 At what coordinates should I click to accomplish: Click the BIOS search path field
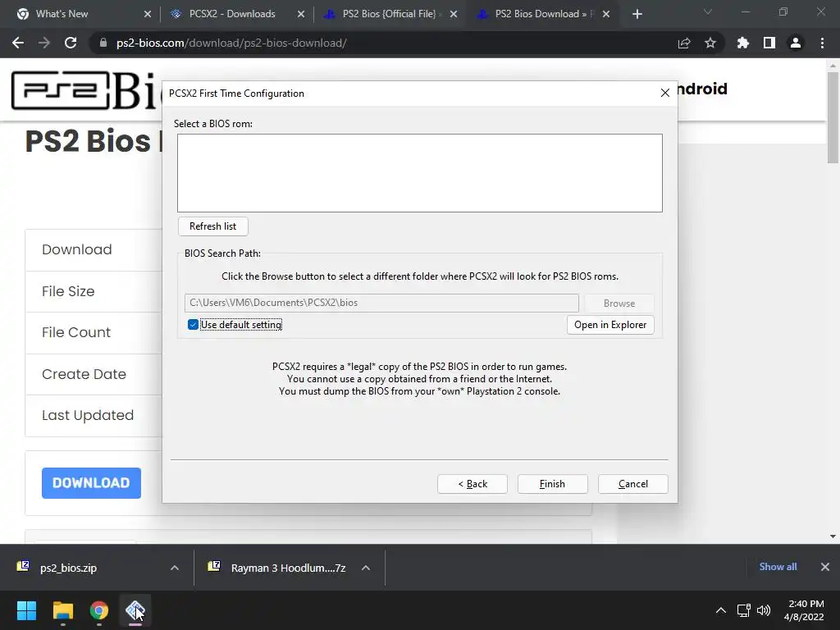point(381,303)
